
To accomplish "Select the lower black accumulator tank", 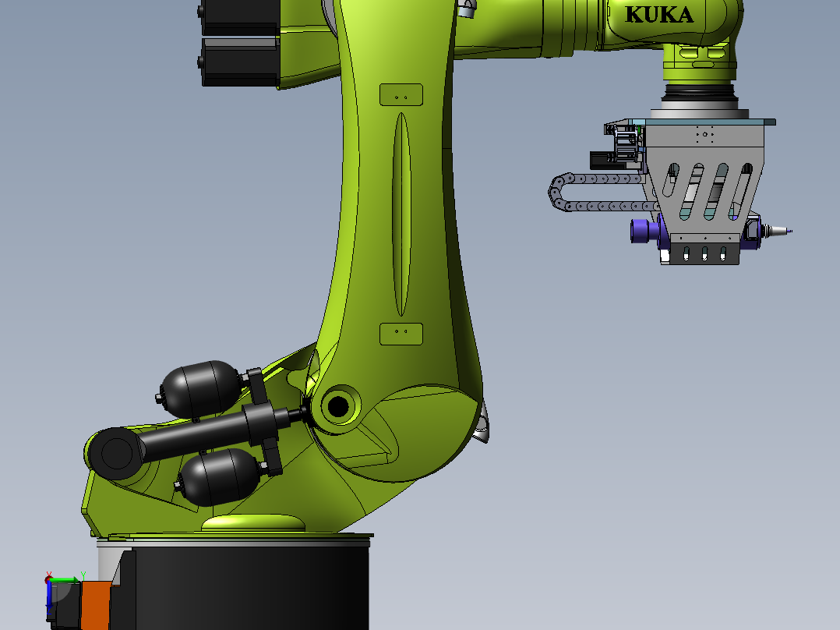I will pyautogui.click(x=221, y=476).
